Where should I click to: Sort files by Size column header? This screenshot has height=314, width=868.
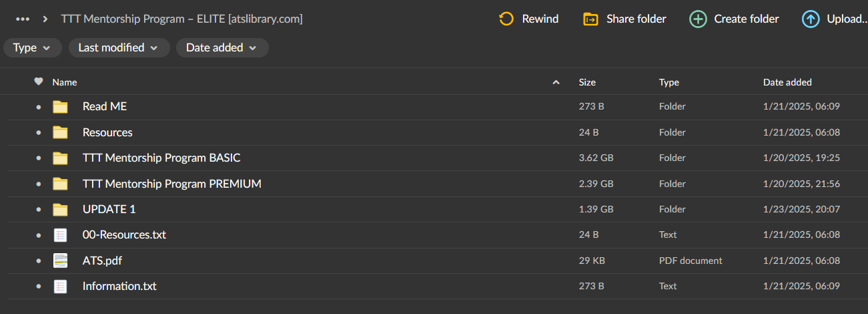(587, 82)
